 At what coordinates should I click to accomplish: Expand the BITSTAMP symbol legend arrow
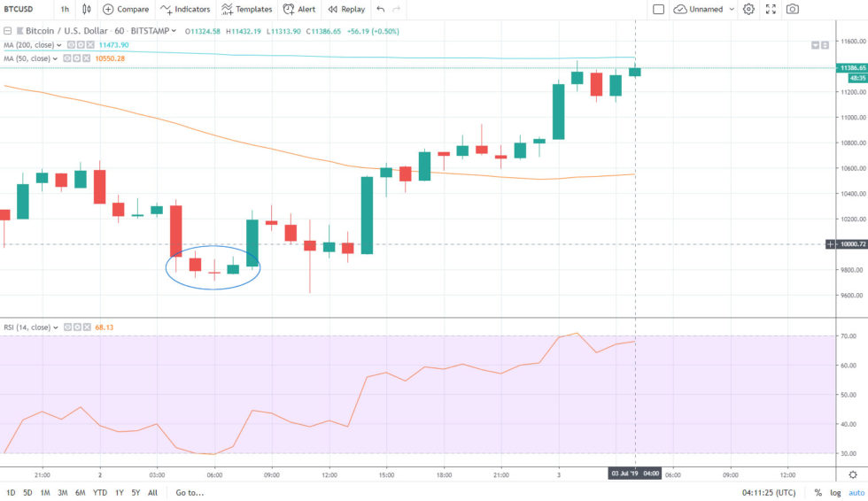174,31
